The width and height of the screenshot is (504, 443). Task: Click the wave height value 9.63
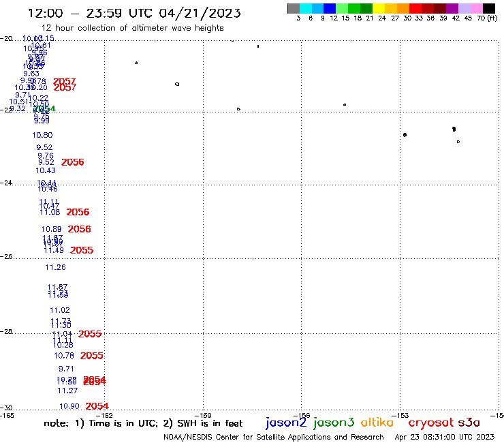31,74
